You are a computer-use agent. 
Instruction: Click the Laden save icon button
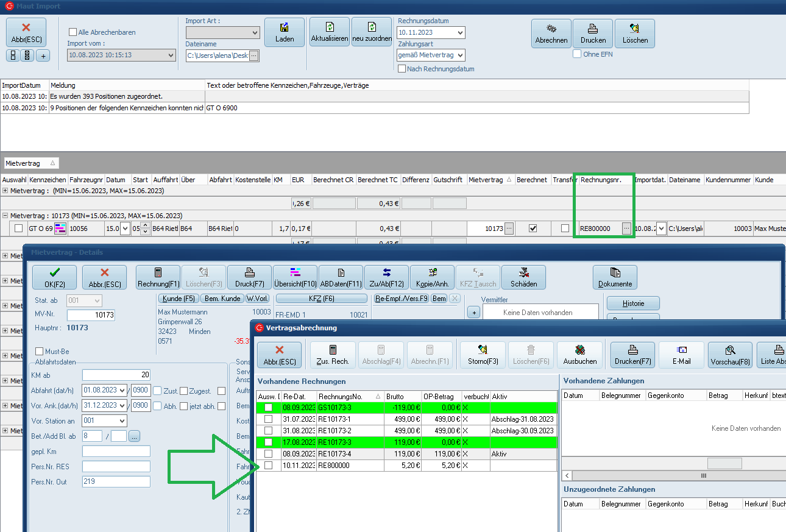[284, 33]
